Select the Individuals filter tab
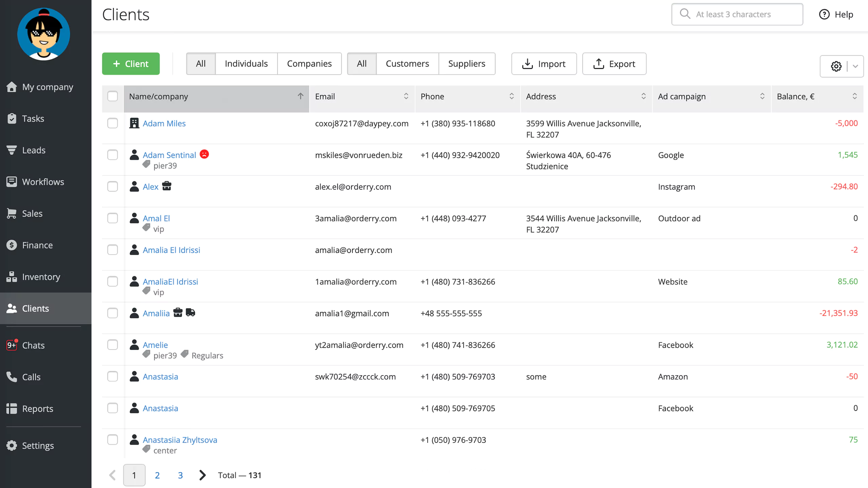Image resolution: width=868 pixels, height=488 pixels. pyautogui.click(x=246, y=64)
